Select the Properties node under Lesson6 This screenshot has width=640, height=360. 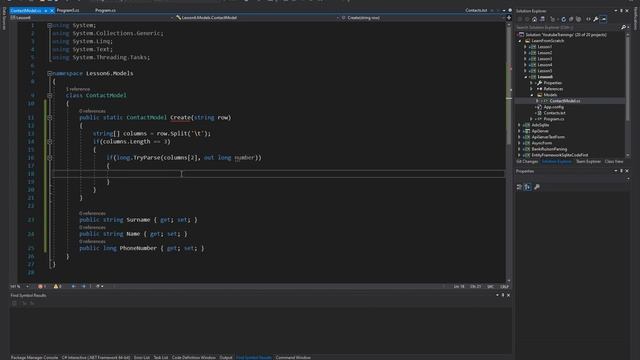[x=553, y=83]
